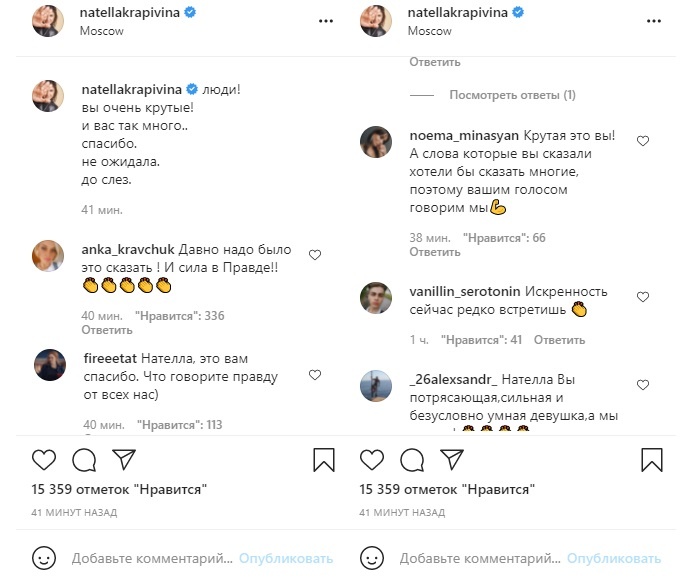Screen dimensions: 700x582
Task: Open more options menu in right header
Action: click(x=653, y=21)
